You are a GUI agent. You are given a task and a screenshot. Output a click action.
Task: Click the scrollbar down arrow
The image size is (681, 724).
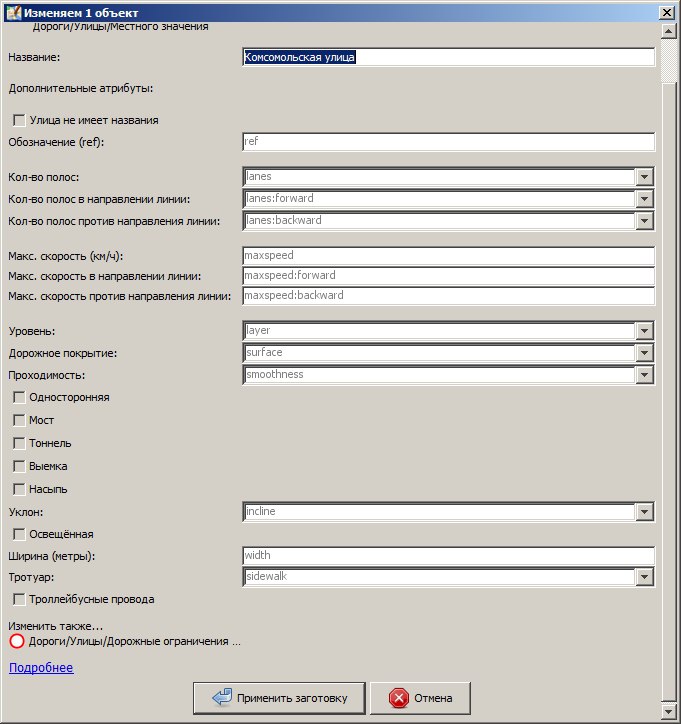click(x=669, y=710)
